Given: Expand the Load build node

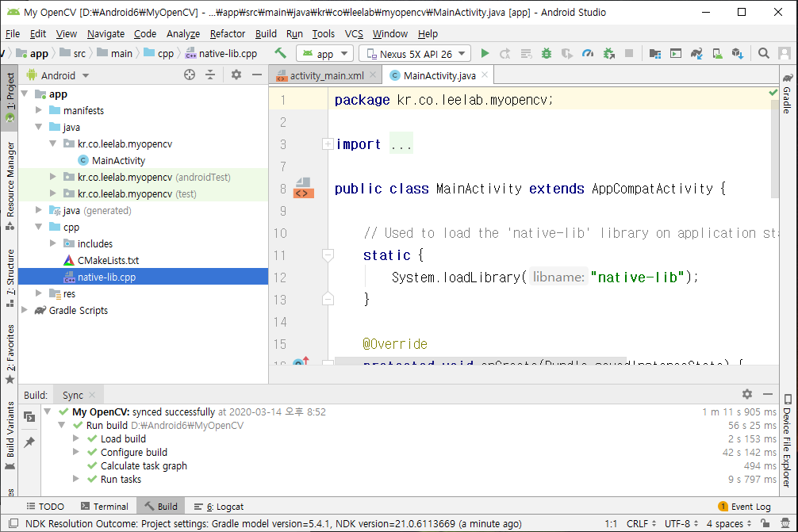Looking at the screenshot, I should pos(76,439).
